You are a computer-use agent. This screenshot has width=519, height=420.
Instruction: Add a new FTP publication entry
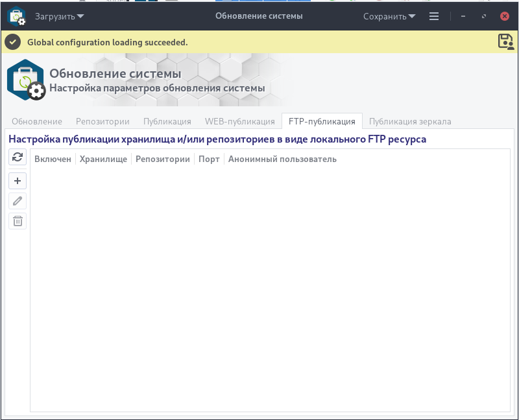pyautogui.click(x=18, y=181)
